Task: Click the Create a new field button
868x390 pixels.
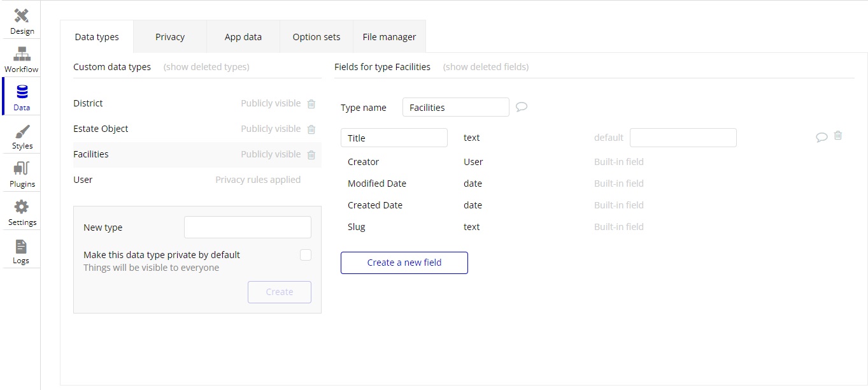Action: click(404, 263)
